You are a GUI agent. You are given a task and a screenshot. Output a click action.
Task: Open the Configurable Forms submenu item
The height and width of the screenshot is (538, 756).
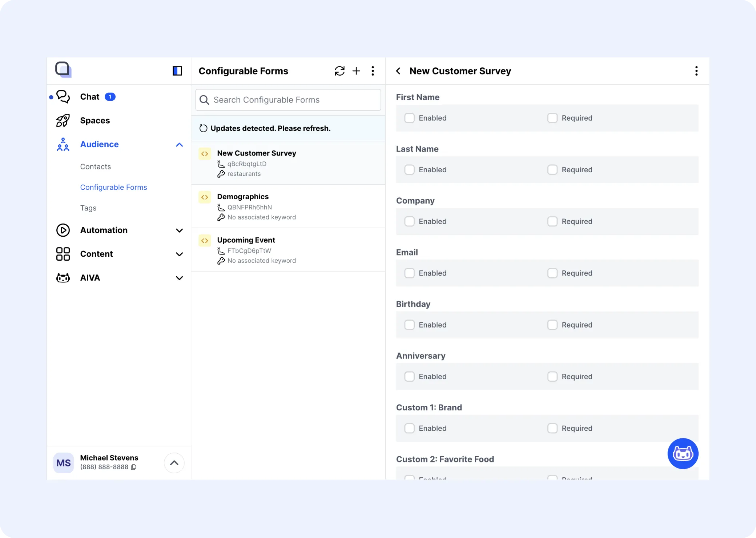click(x=113, y=187)
